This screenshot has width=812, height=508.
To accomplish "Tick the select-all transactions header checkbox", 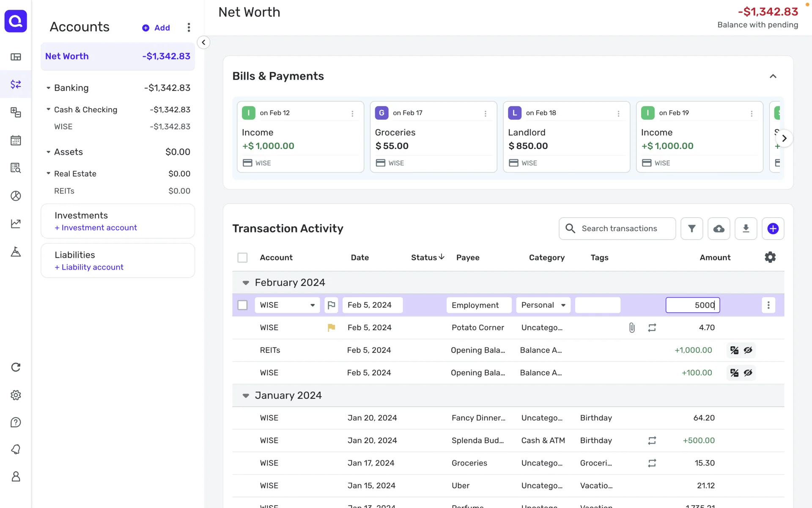I will 242,258.
